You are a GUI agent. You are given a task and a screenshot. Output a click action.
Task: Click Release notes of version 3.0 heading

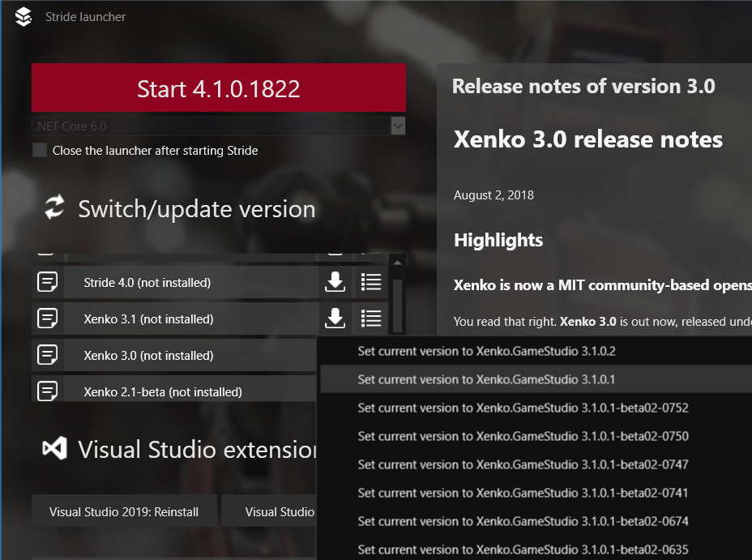[583, 86]
